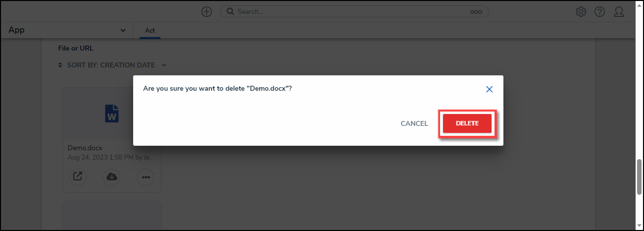
Task: Cancel the delete confirmation
Action: click(414, 123)
